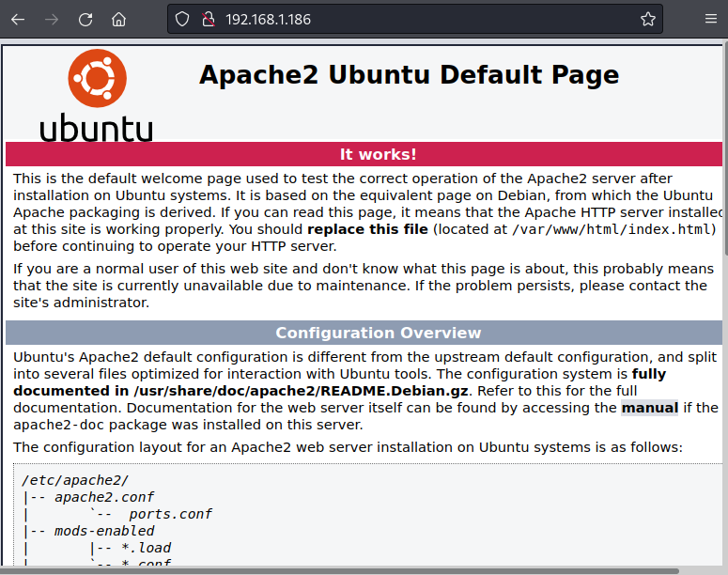Click the 'replace this file' bold text
The width and height of the screenshot is (728, 575).
click(367, 229)
